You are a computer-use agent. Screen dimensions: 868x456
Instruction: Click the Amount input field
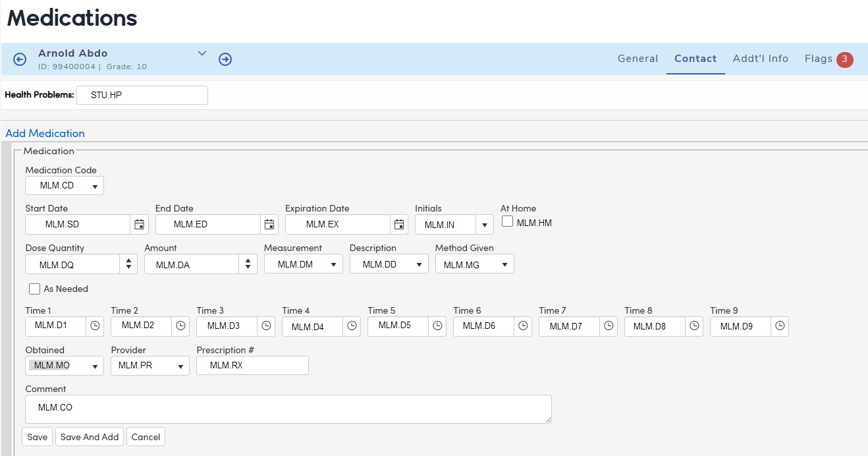click(x=192, y=264)
